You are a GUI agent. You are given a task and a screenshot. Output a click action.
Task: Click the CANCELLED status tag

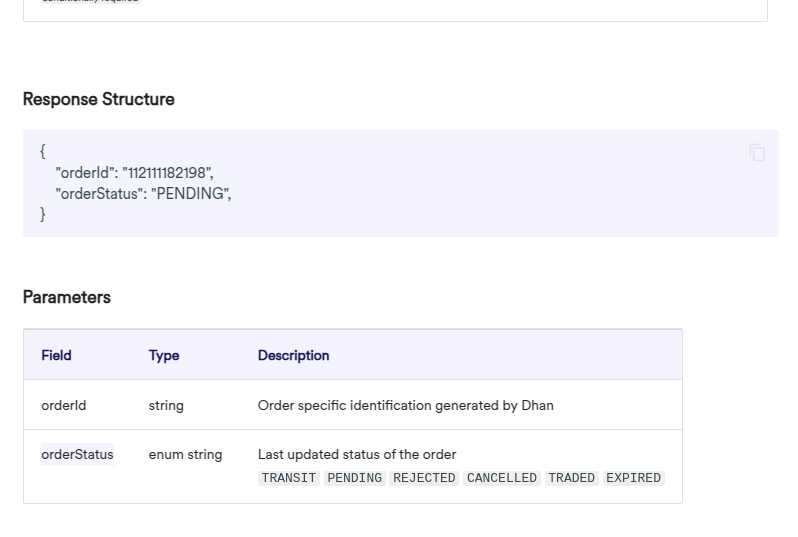coord(502,478)
